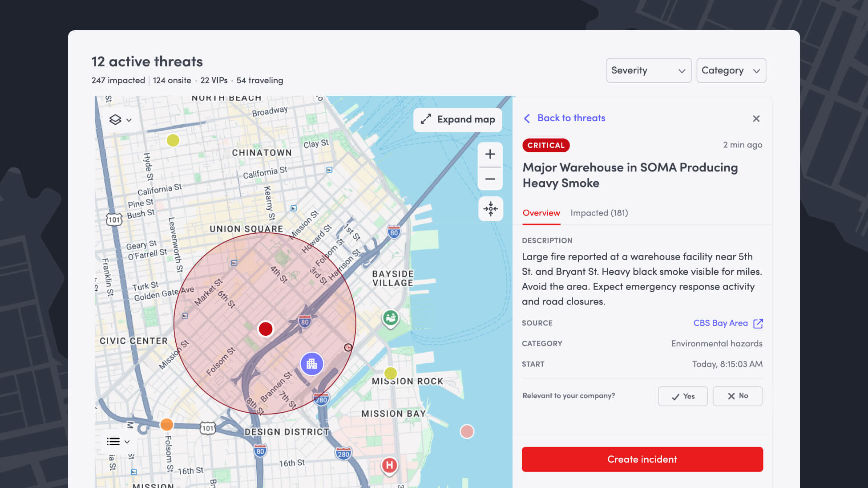Select the purple office building marker
The height and width of the screenshot is (488, 868).
[312, 364]
